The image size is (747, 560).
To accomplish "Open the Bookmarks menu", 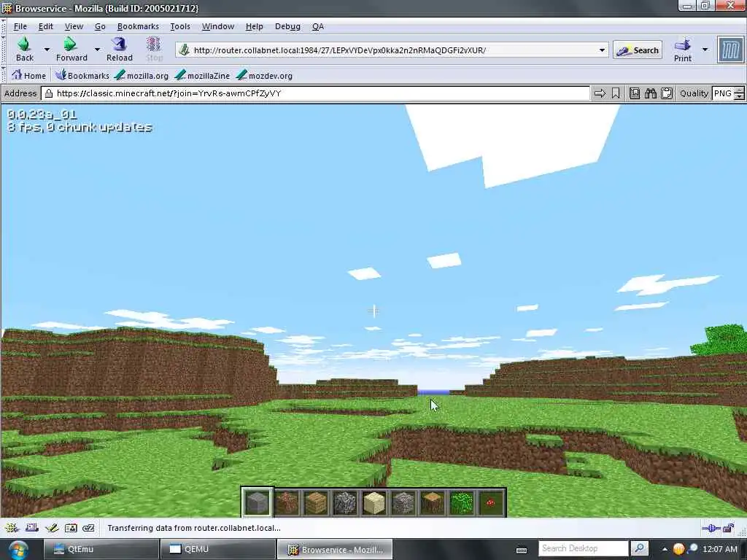I will [x=138, y=27].
